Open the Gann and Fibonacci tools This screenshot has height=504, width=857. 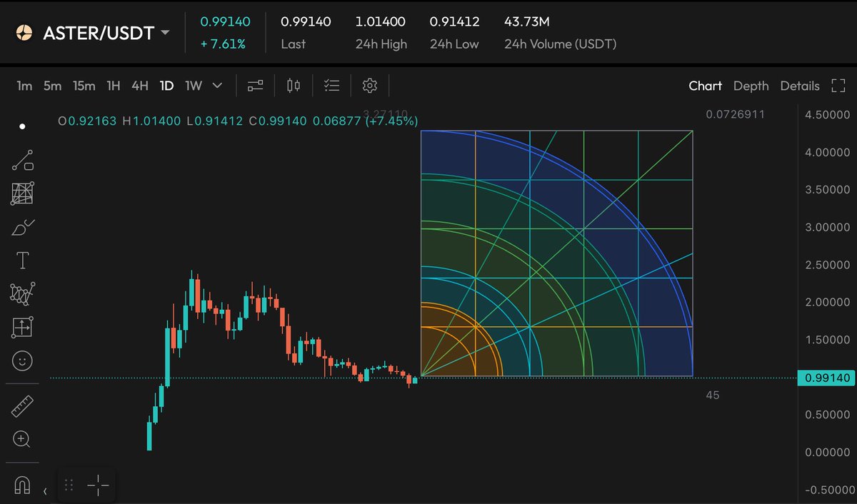(22, 193)
